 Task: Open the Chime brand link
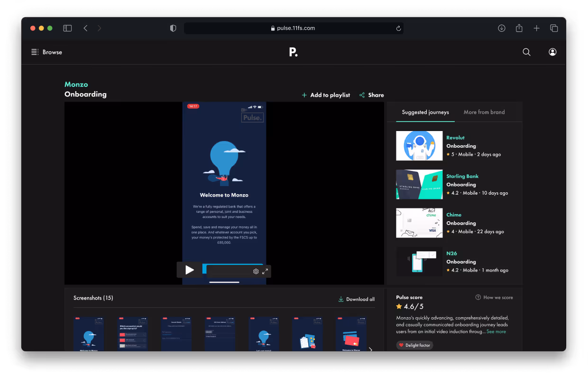click(x=454, y=215)
